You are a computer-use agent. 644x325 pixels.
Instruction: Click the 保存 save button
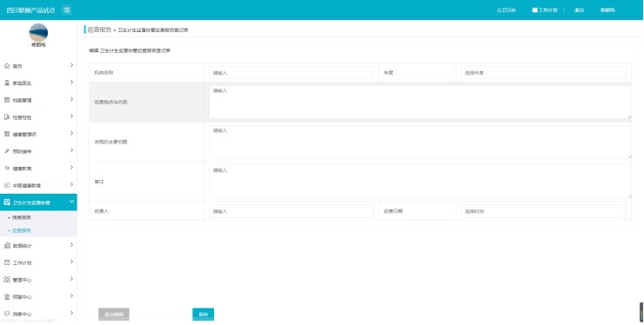coord(204,315)
